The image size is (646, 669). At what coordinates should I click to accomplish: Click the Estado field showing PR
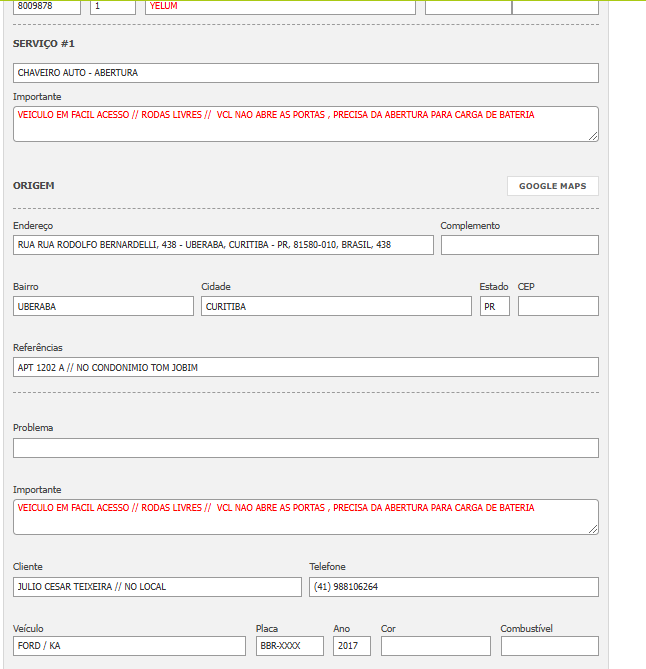point(494,306)
